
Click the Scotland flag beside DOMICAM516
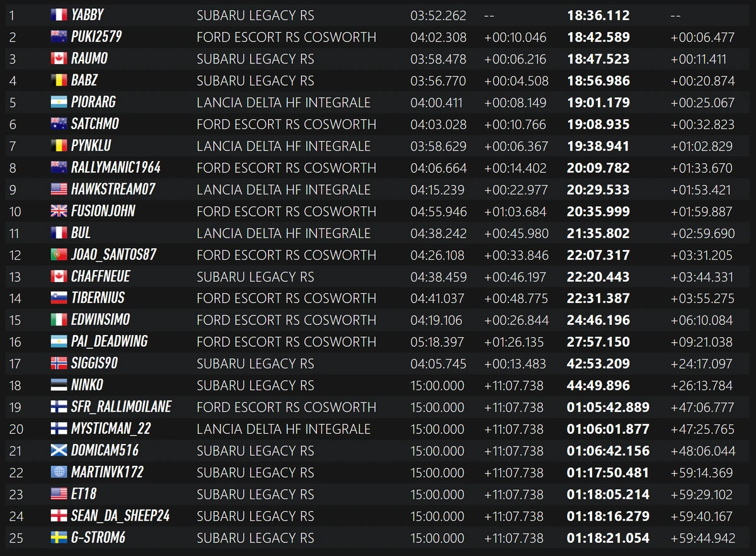(59, 451)
